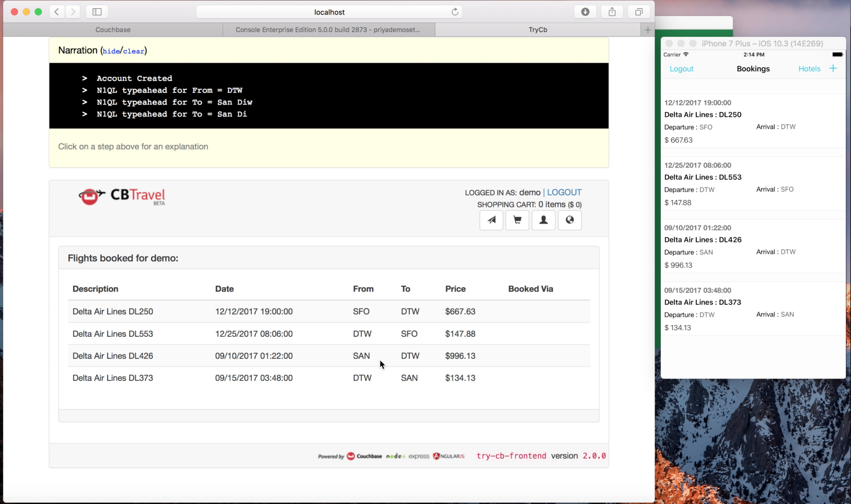851x504 pixels.
Task: Switch to the Couchbase tab
Action: (x=113, y=30)
